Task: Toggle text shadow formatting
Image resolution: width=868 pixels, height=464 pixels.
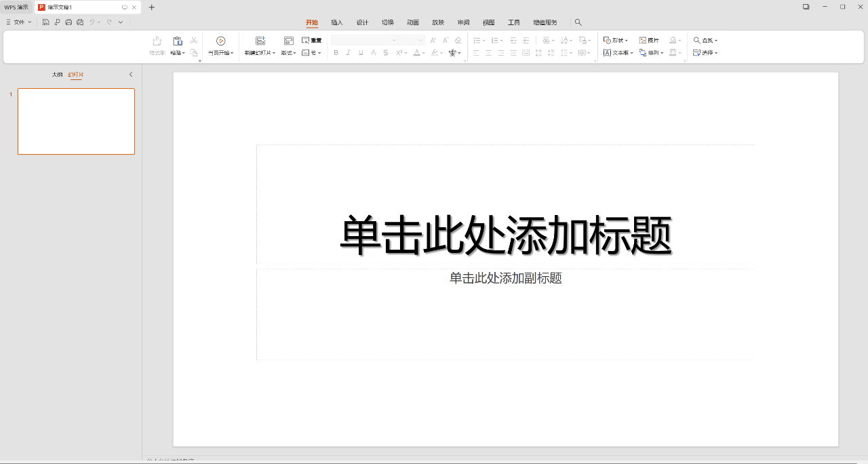Action: click(x=373, y=53)
